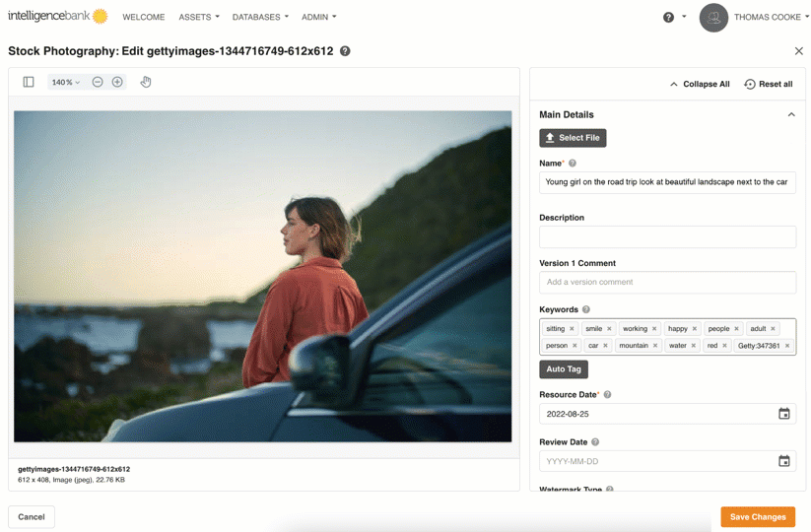811x532 pixels.
Task: Click the zoom in plus icon
Action: tap(117, 82)
